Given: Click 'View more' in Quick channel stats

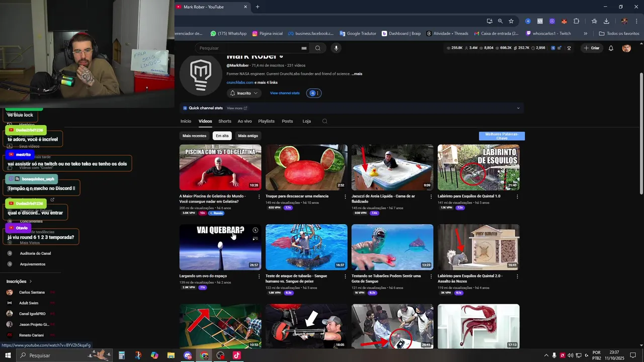Looking at the screenshot, I should pyautogui.click(x=236, y=108).
